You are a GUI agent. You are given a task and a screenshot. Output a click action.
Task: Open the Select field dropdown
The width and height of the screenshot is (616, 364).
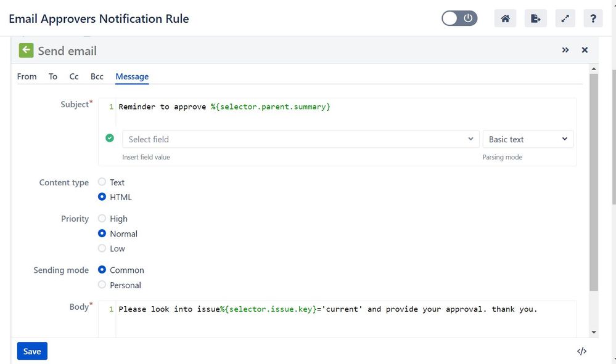tap(300, 139)
